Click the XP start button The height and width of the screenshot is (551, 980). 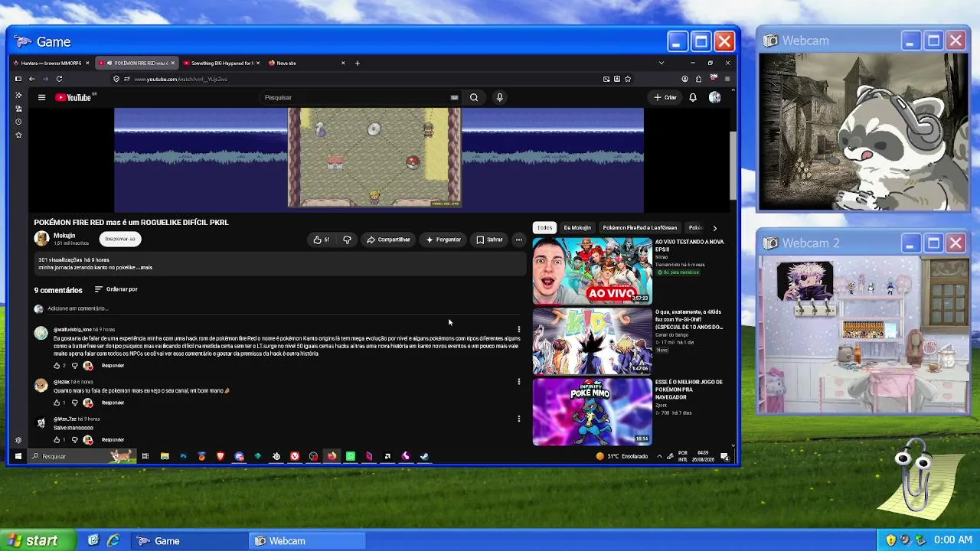39,540
